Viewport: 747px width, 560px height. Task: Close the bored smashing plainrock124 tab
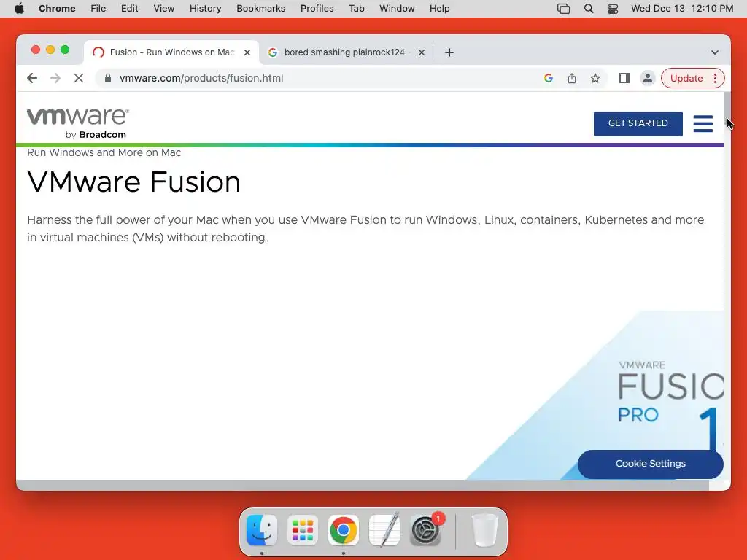pos(422,52)
